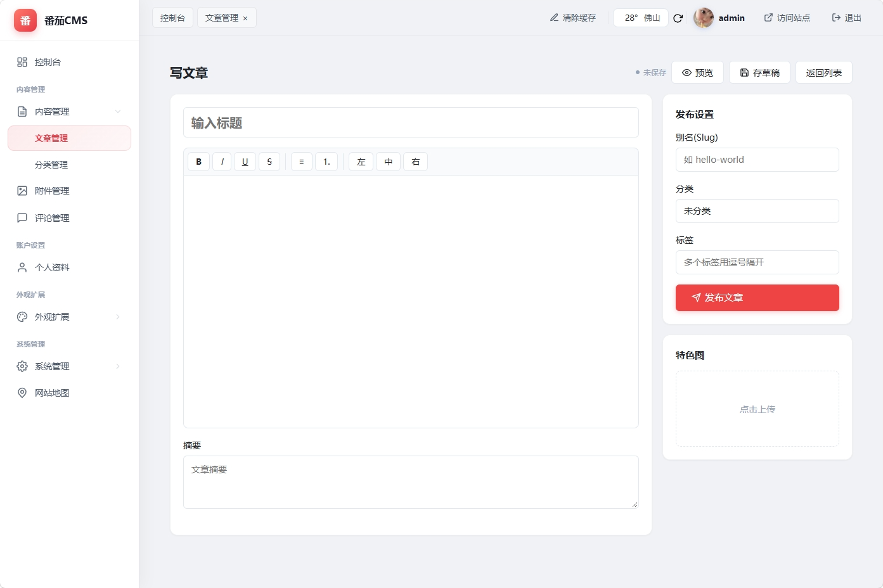Open 分类管理 in sidebar submenu

tap(69, 165)
